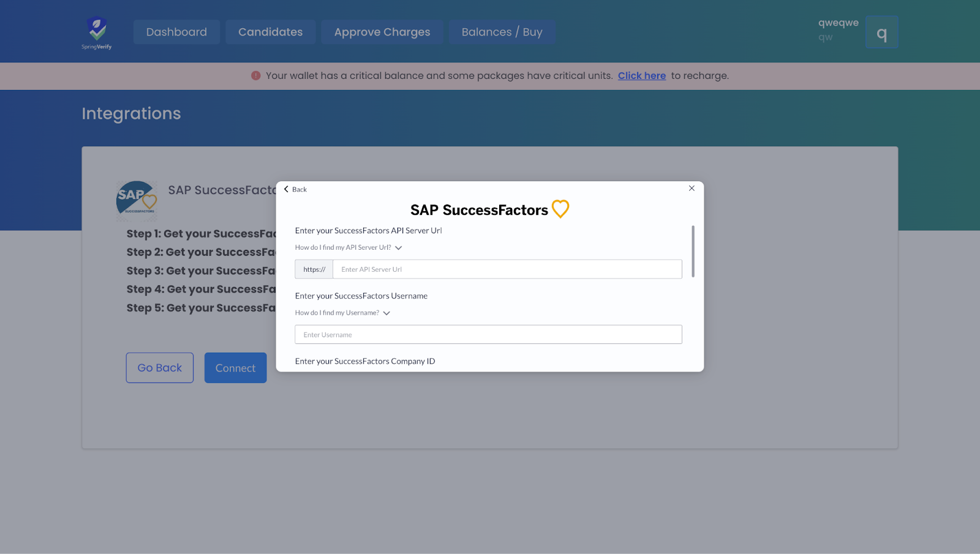Expand 'How do I find my Username?'

[342, 313]
